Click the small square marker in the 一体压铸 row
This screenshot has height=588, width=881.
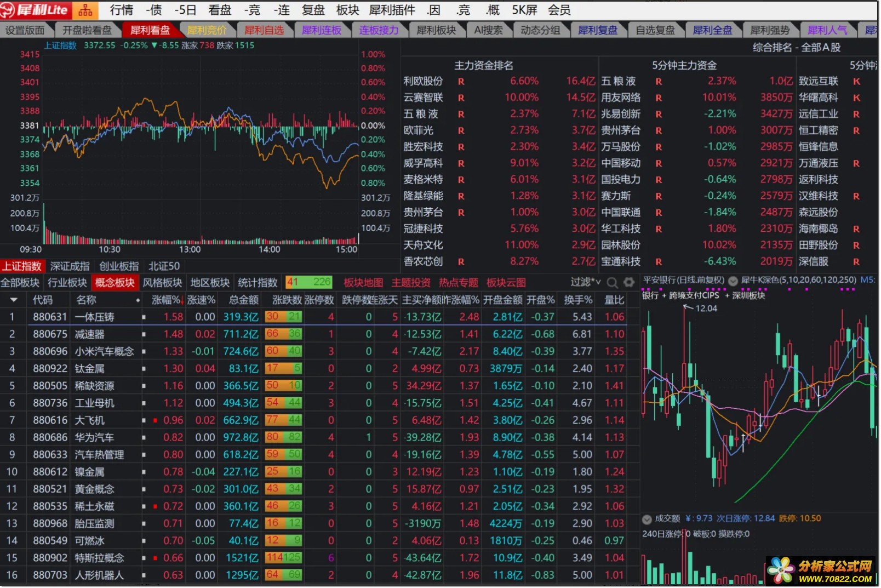tap(144, 317)
